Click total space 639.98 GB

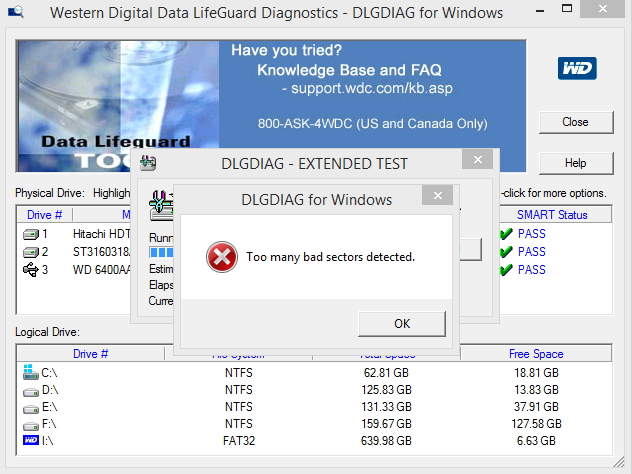point(386,441)
